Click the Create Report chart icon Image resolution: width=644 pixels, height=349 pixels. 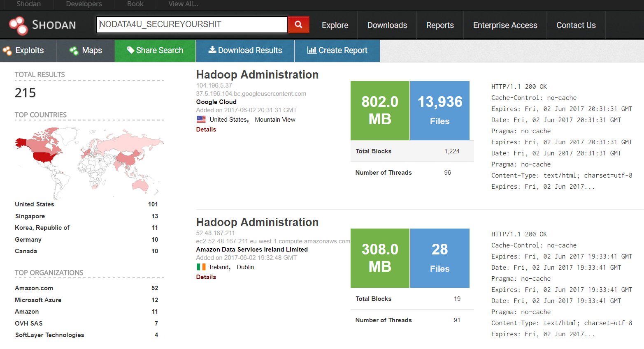tap(312, 50)
